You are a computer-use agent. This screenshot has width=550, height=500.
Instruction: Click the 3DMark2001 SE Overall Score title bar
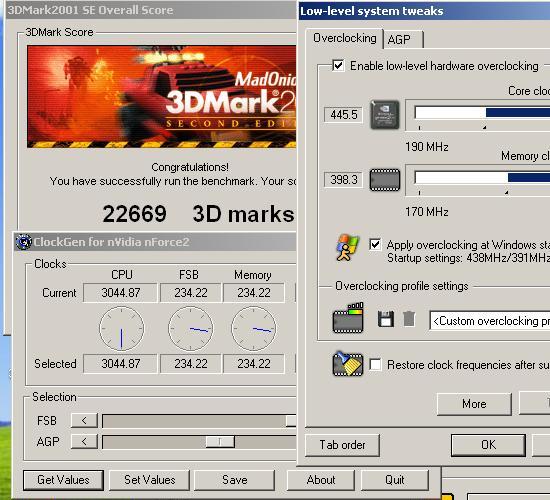[151, 10]
